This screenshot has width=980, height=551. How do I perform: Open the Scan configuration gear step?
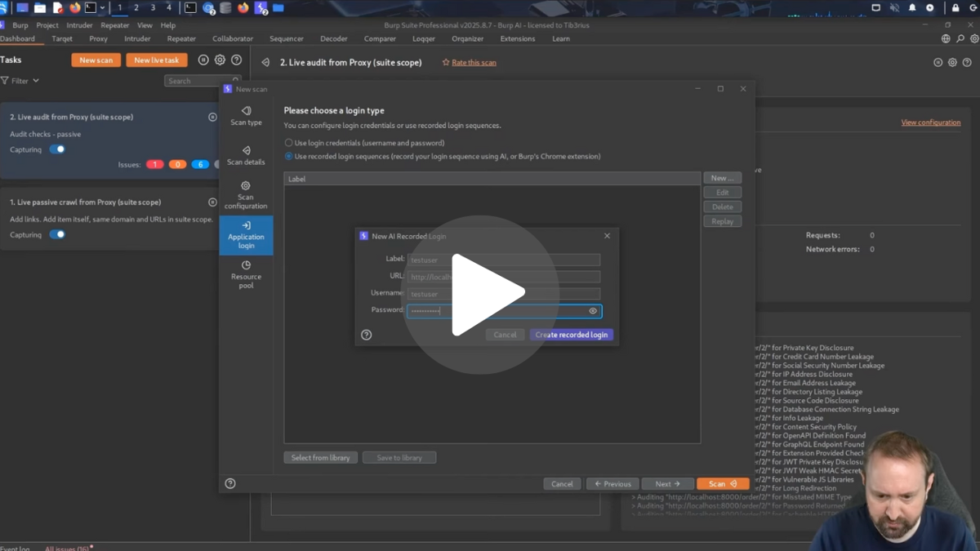[246, 186]
